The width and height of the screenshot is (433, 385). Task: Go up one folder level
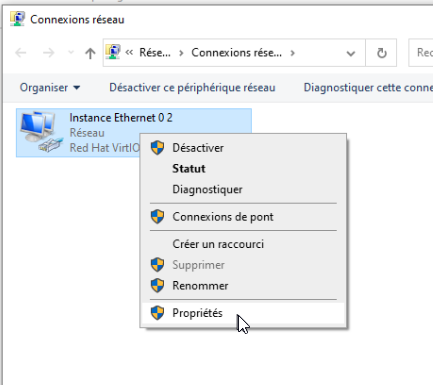point(90,53)
